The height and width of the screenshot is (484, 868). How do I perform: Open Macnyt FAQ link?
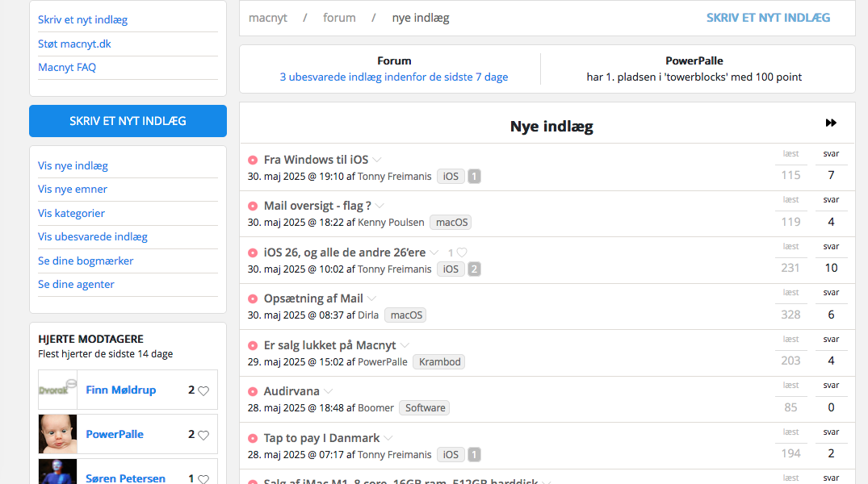[67, 68]
